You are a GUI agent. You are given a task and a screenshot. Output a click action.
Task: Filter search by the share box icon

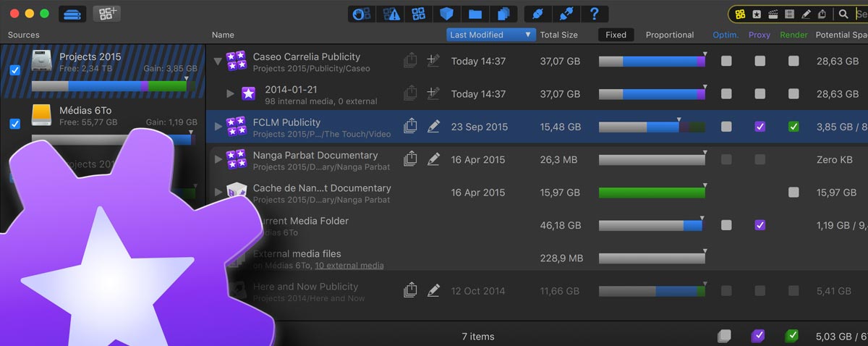click(822, 14)
